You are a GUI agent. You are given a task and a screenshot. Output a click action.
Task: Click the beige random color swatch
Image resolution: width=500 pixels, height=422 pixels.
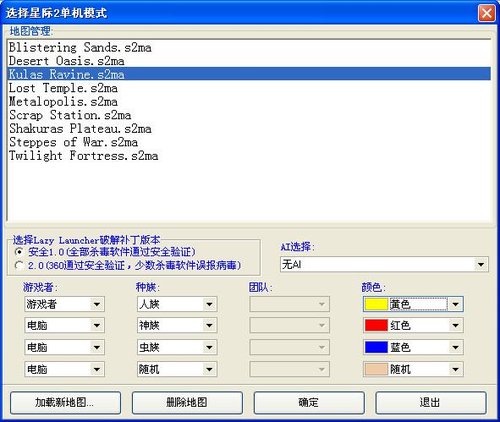376,369
